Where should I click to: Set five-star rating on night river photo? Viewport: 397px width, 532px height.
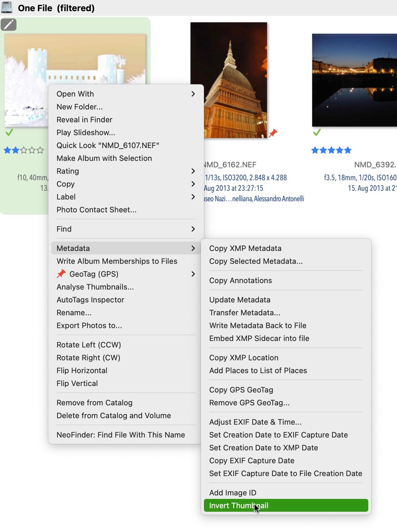pos(348,150)
